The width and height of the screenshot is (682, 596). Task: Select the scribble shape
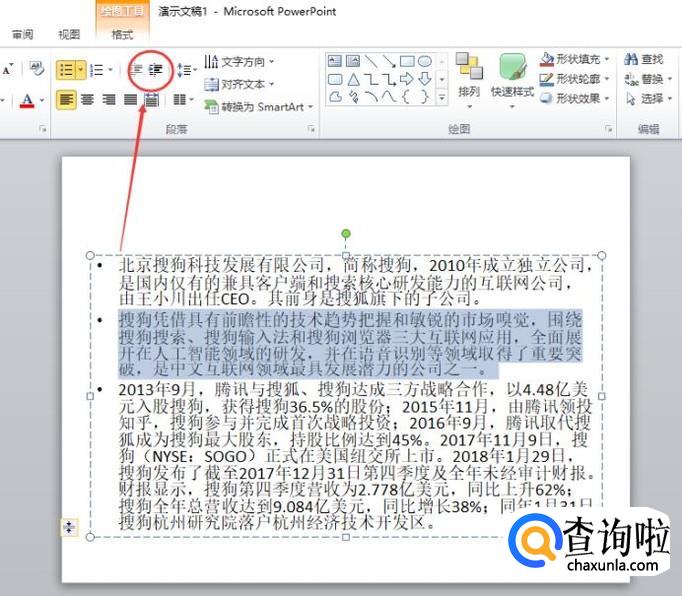(354, 97)
